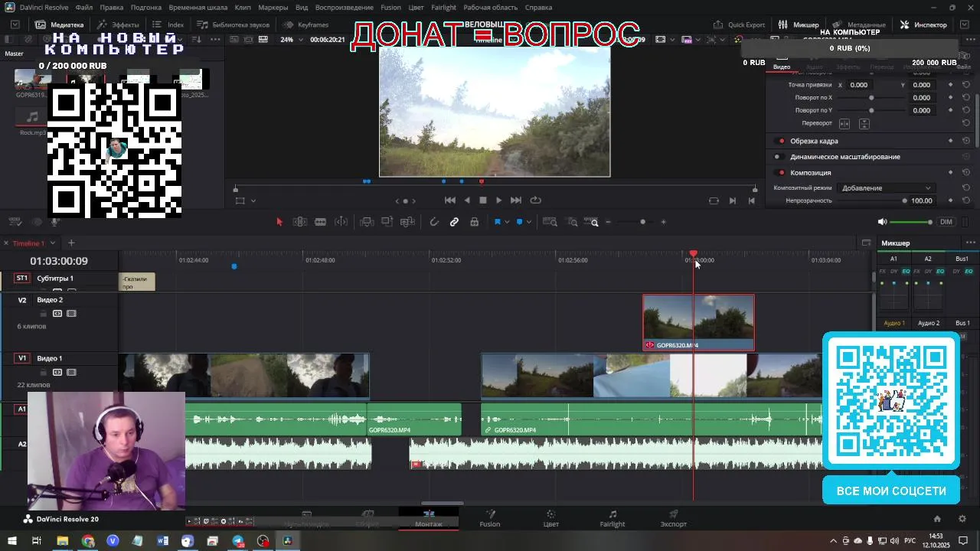Viewport: 980px width, 551px height.
Task: Toggle the Обрезка кадра section switch
Action: pyautogui.click(x=781, y=142)
